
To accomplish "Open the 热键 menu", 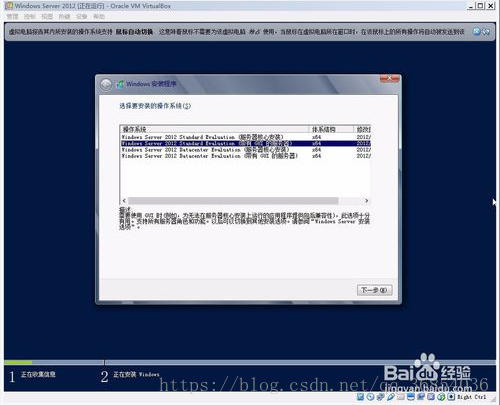I will tap(64, 16).
